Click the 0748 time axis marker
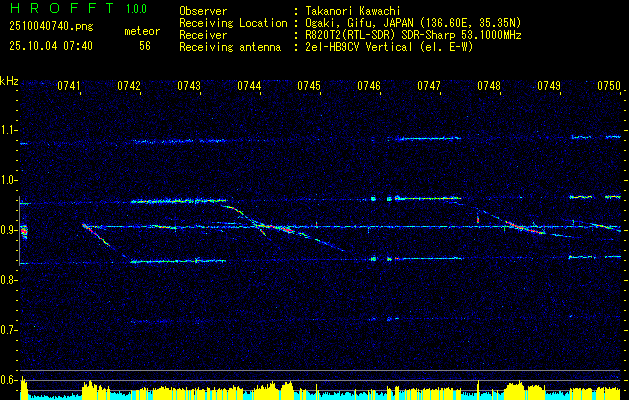This screenshot has height=400, width=629. [489, 85]
